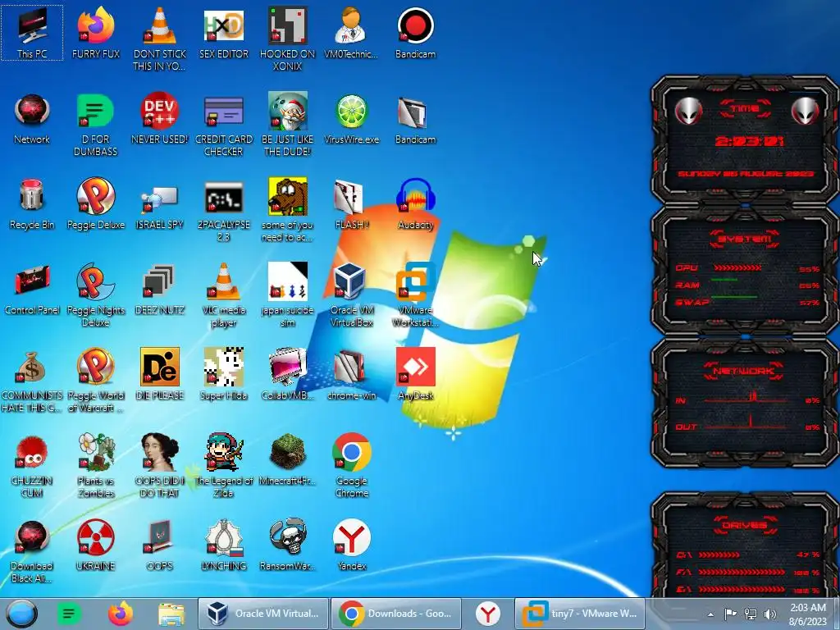
Task: Select the Plants vs Zombies desktop icon
Action: pyautogui.click(x=96, y=465)
